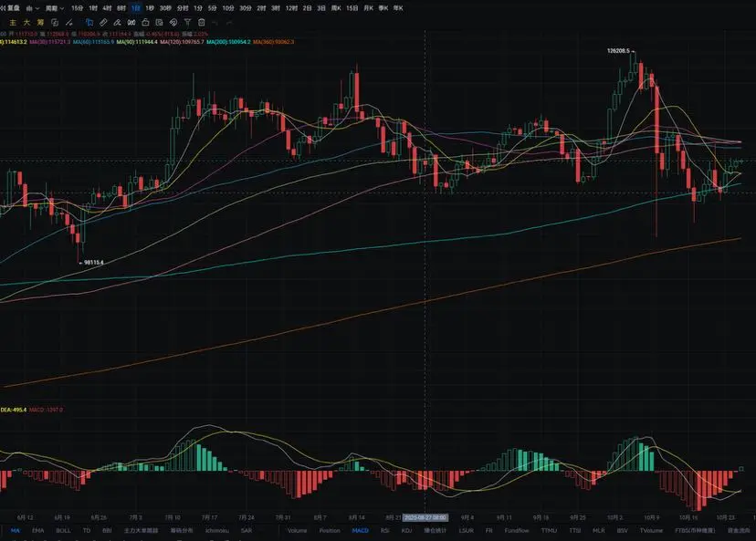Toggle the EMA indicator
756x541 pixels.
click(37, 530)
